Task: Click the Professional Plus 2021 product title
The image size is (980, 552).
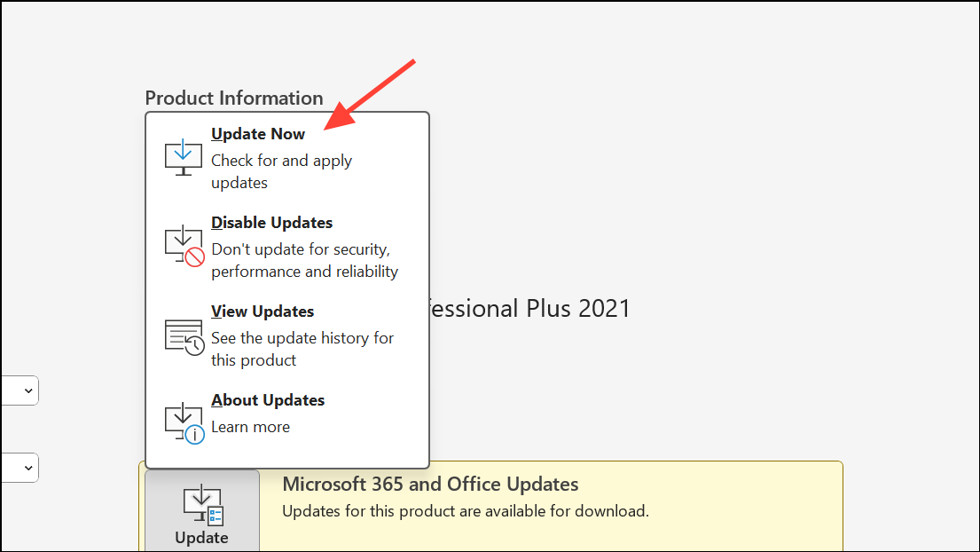Action: click(529, 308)
